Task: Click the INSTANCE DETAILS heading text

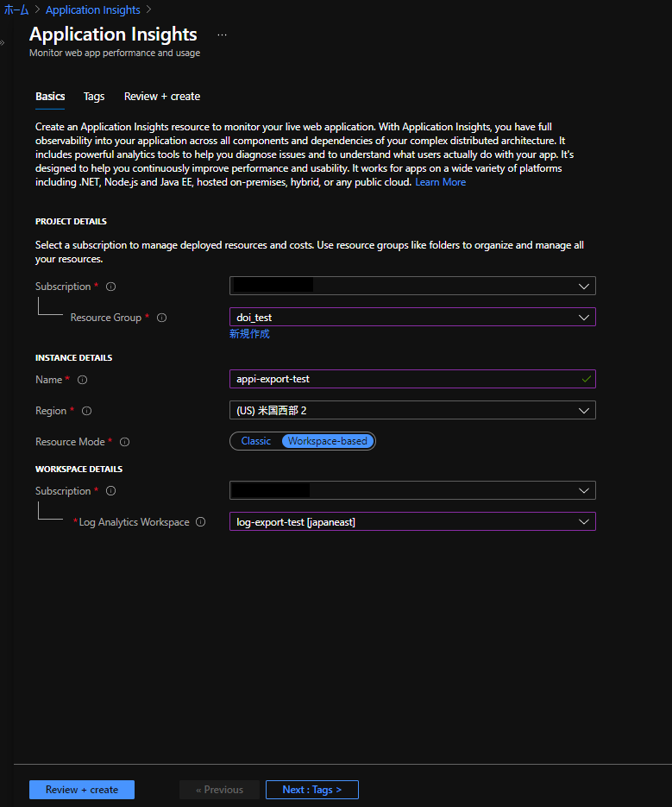Action: pos(73,357)
